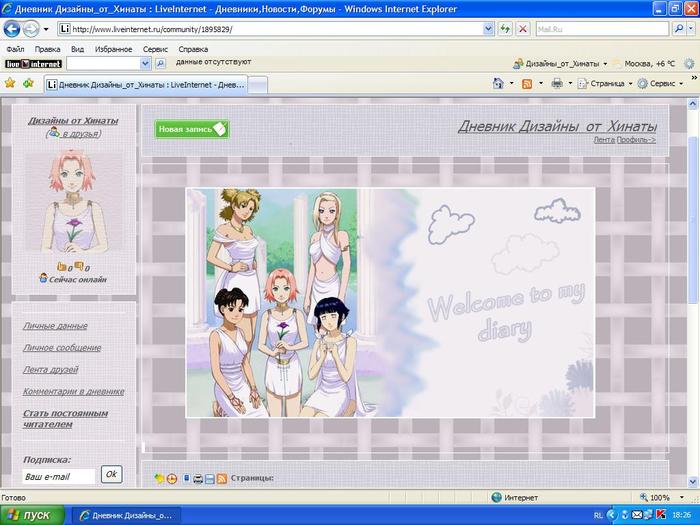Image resolution: width=700 pixels, height=525 pixels.
Task: Select the Дневник Дизайны_от_Хинаты browser tab
Action: coord(146,84)
